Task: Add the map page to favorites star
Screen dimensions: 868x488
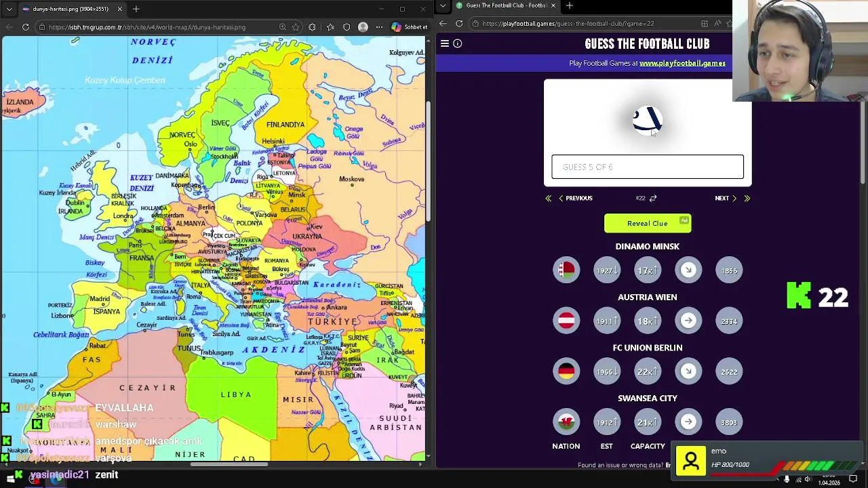Action: coord(296,27)
